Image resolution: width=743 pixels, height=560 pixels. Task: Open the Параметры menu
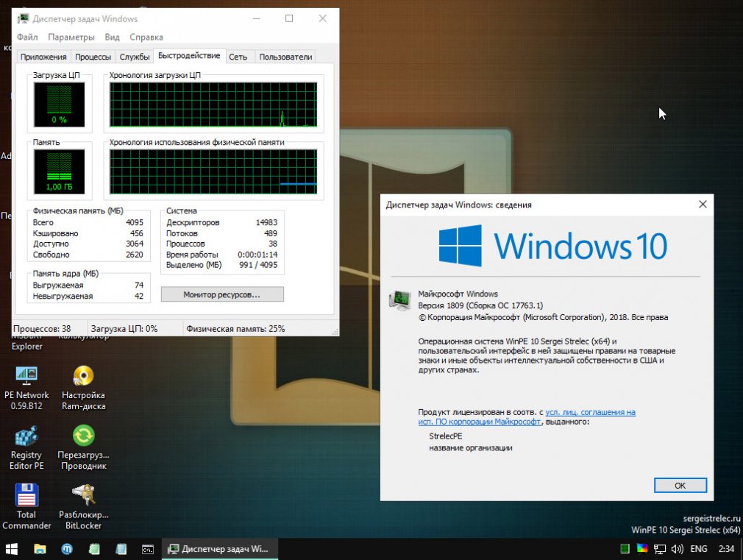[71, 37]
